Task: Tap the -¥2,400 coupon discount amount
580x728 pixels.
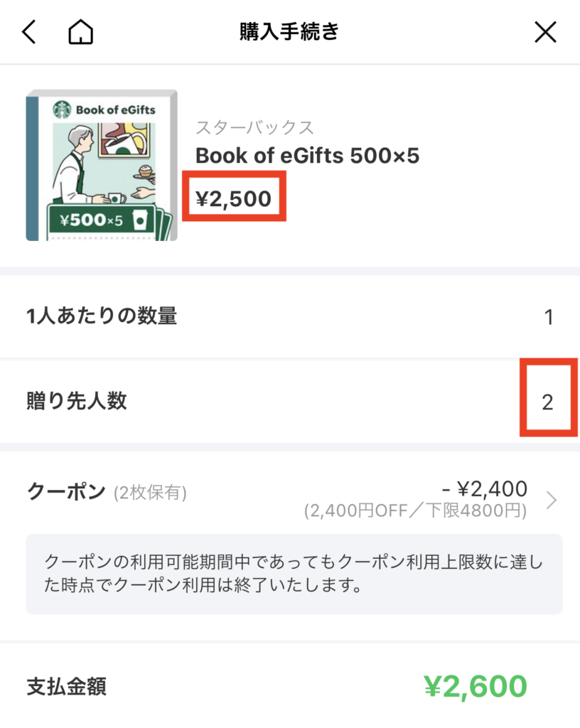Action: 485,489
